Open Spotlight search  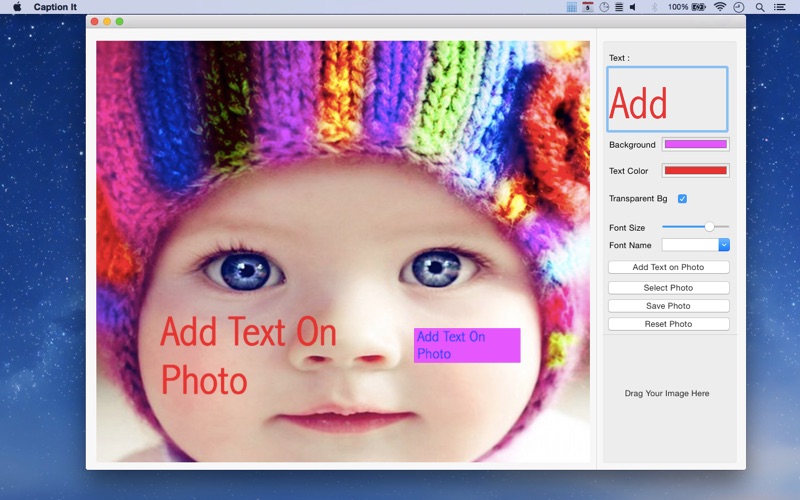click(x=760, y=7)
